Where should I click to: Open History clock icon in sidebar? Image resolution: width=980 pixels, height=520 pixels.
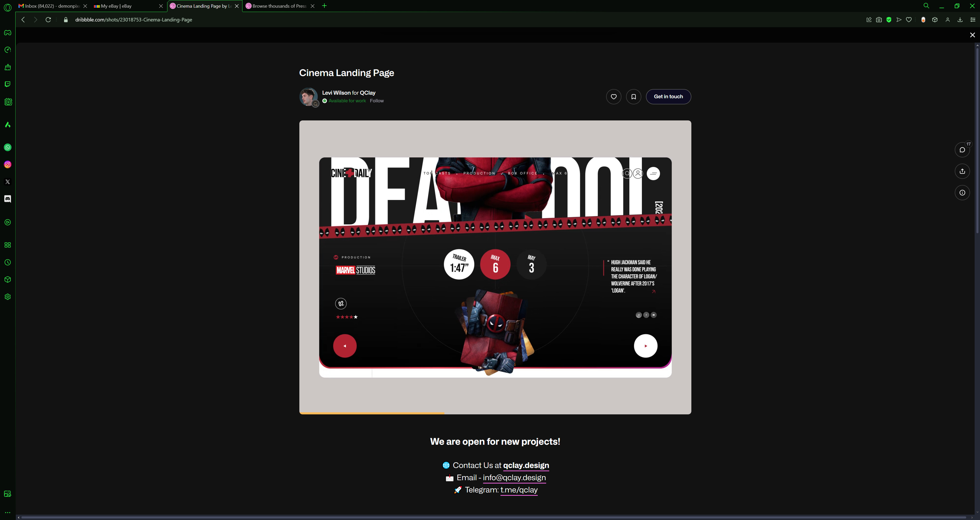[8, 263]
